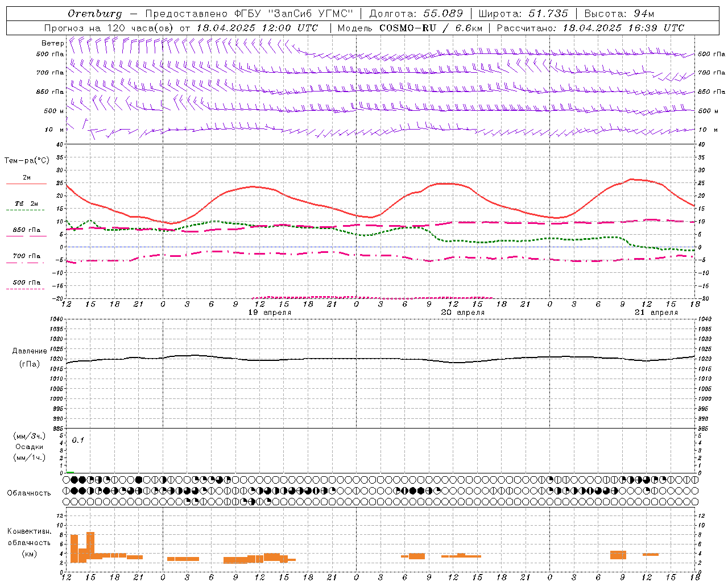Click the solid red "2м" legend line
The height and width of the screenshot is (582, 728).
pos(26,184)
